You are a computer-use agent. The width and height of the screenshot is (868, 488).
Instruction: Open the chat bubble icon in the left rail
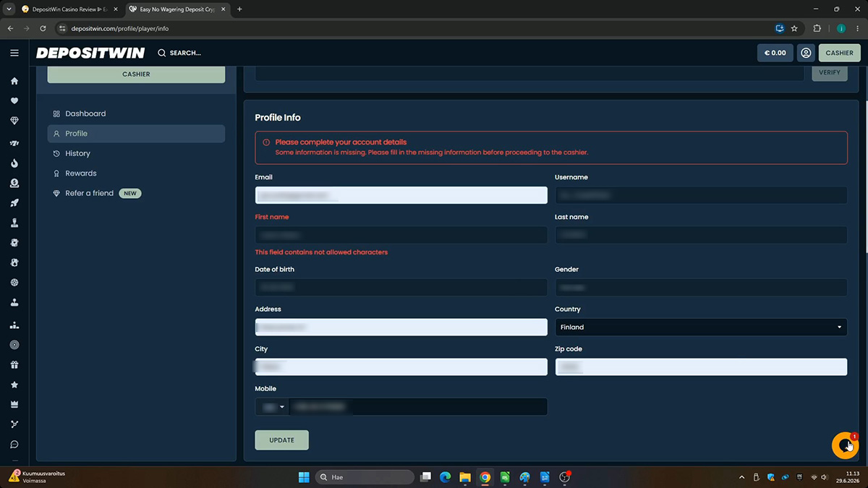pos(14,445)
